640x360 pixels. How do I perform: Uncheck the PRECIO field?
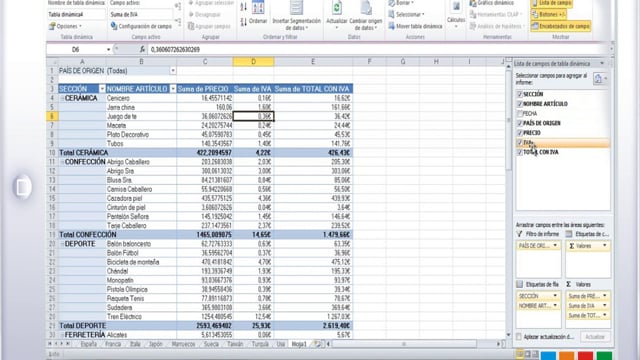[x=520, y=133]
